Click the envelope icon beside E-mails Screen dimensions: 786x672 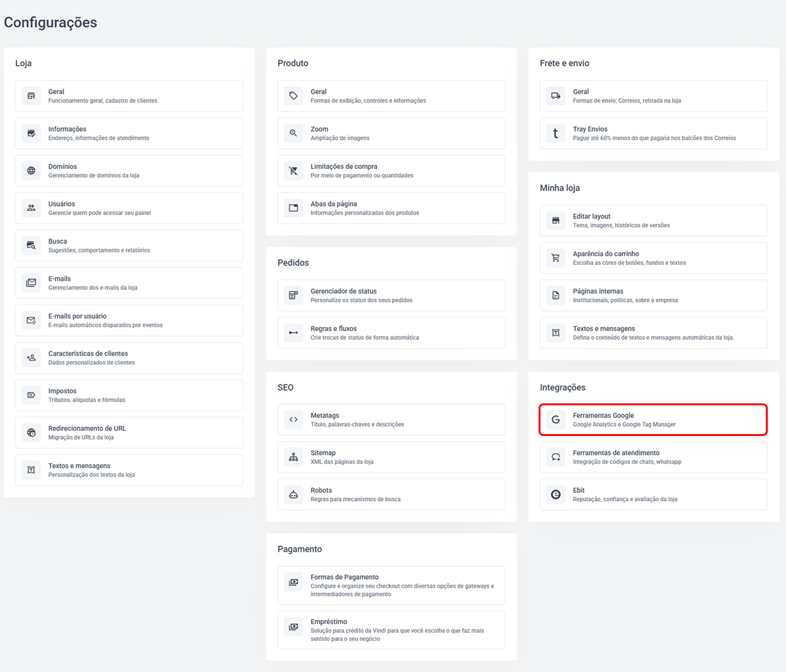(31, 283)
